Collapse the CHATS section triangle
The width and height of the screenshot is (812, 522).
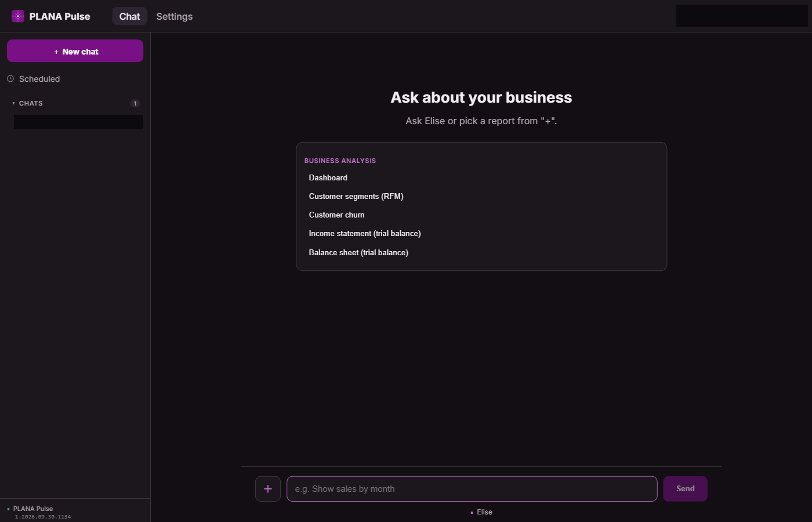pyautogui.click(x=13, y=103)
